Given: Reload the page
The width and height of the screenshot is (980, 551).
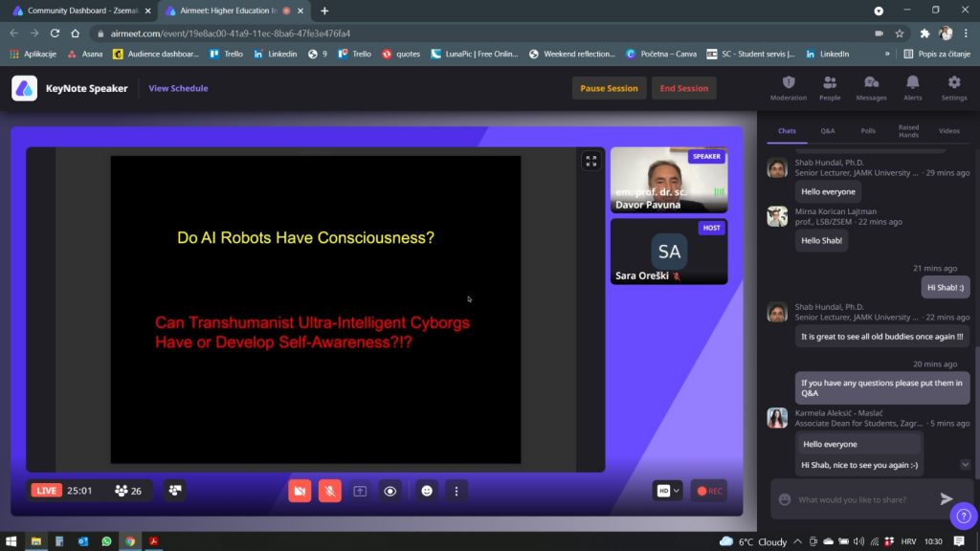Looking at the screenshot, I should click(55, 33).
